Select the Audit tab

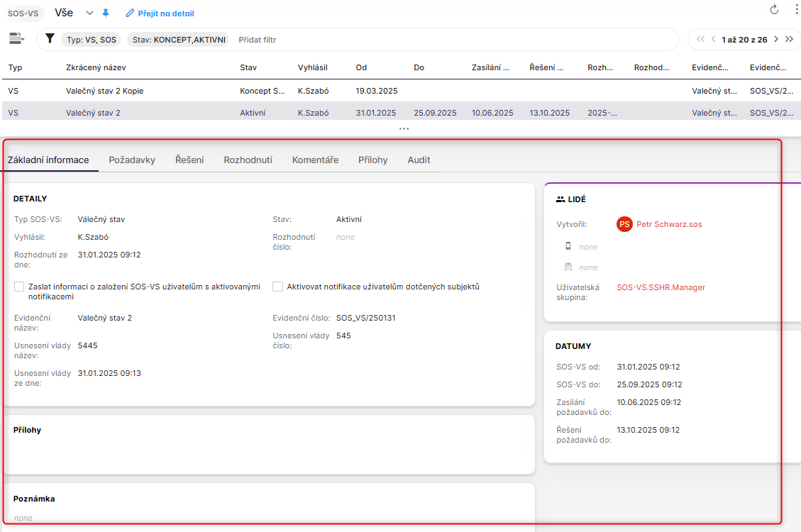point(419,160)
